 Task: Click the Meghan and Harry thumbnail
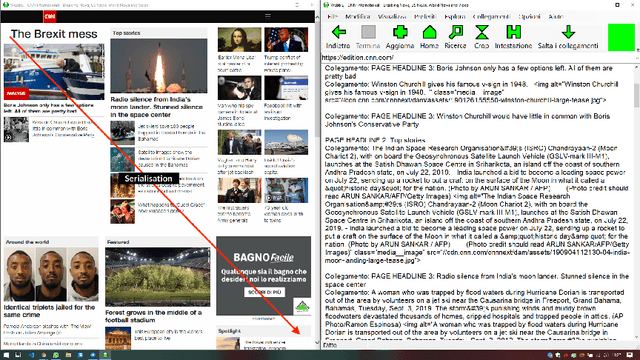pos(239,142)
